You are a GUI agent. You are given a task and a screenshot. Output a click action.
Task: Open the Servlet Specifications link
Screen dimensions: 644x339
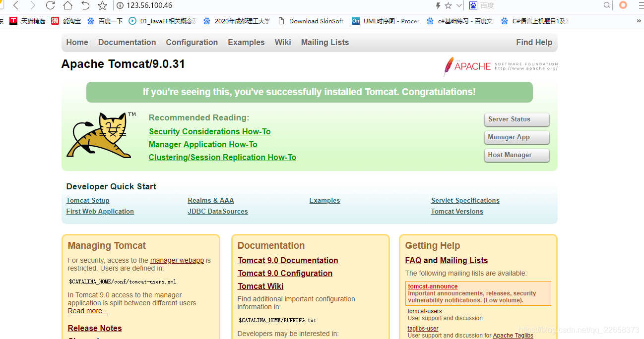point(465,200)
